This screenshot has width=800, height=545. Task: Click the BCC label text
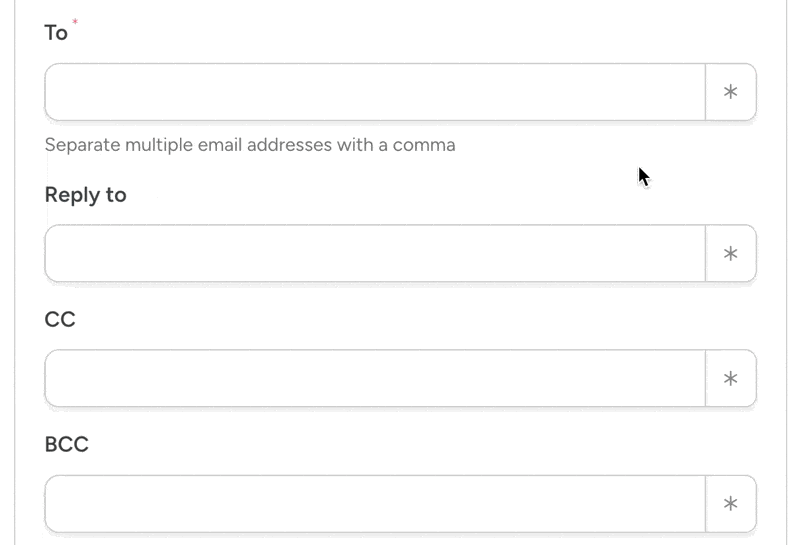coord(67,444)
